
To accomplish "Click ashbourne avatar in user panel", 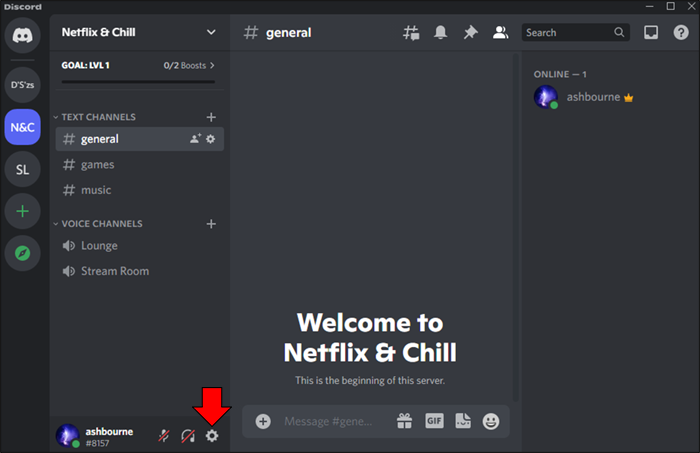I will 68,436.
